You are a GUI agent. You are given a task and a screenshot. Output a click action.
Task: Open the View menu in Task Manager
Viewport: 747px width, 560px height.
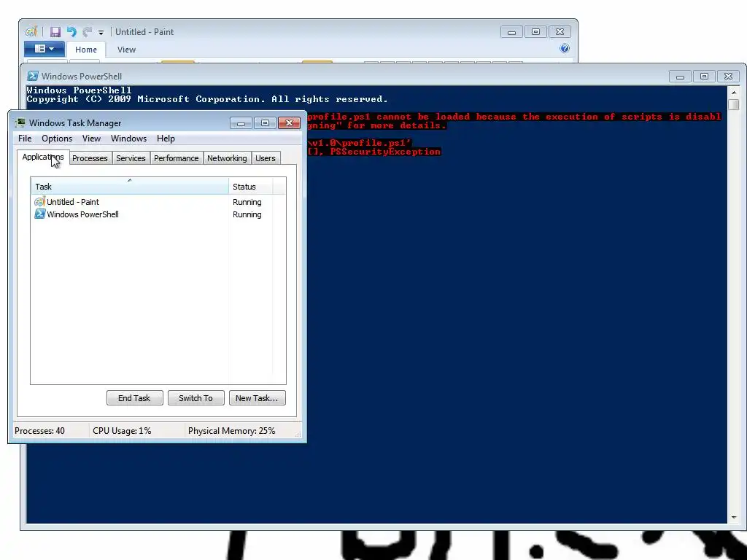[x=91, y=139]
